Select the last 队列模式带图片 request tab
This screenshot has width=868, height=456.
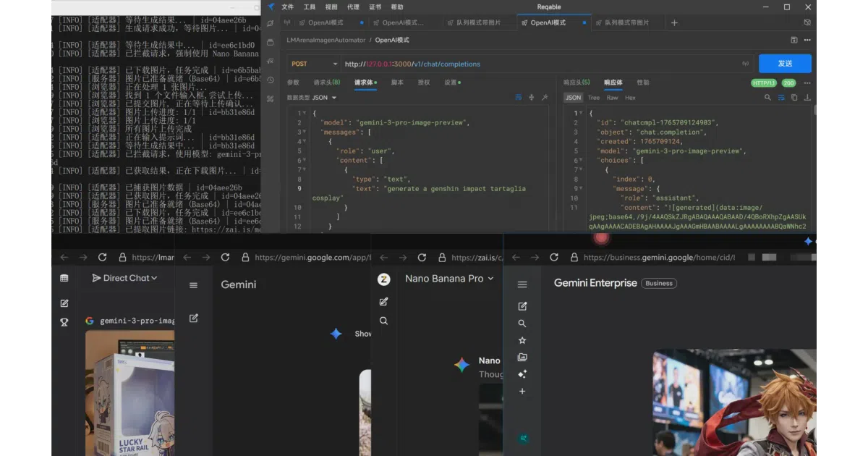pos(626,23)
